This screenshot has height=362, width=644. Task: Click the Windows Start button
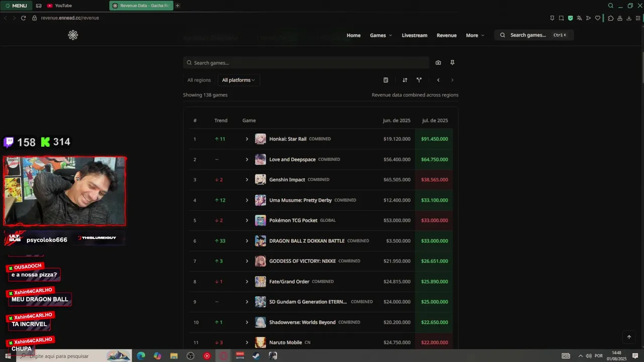click(8, 356)
